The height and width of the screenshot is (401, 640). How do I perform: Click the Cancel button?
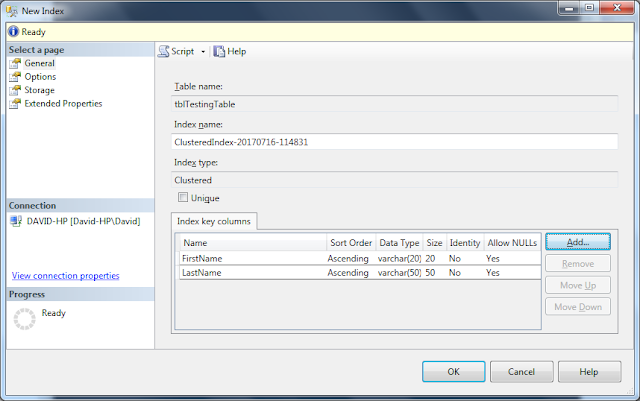(521, 372)
